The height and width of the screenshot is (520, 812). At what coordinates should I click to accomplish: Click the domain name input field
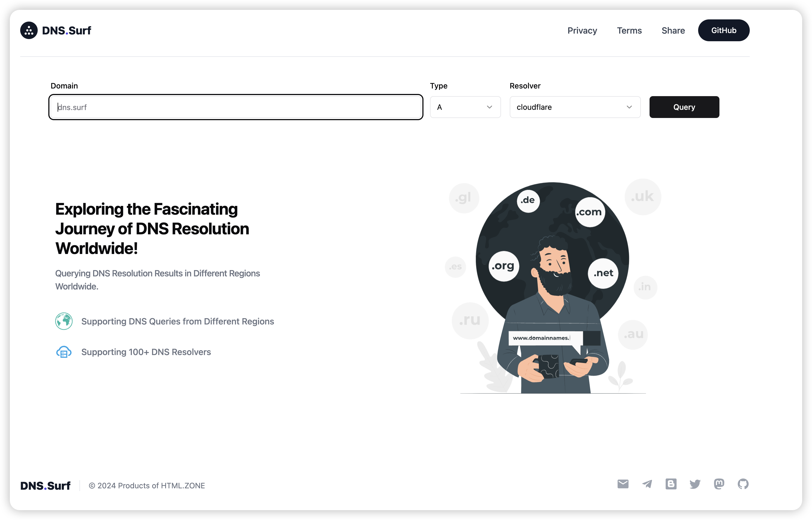(x=236, y=107)
